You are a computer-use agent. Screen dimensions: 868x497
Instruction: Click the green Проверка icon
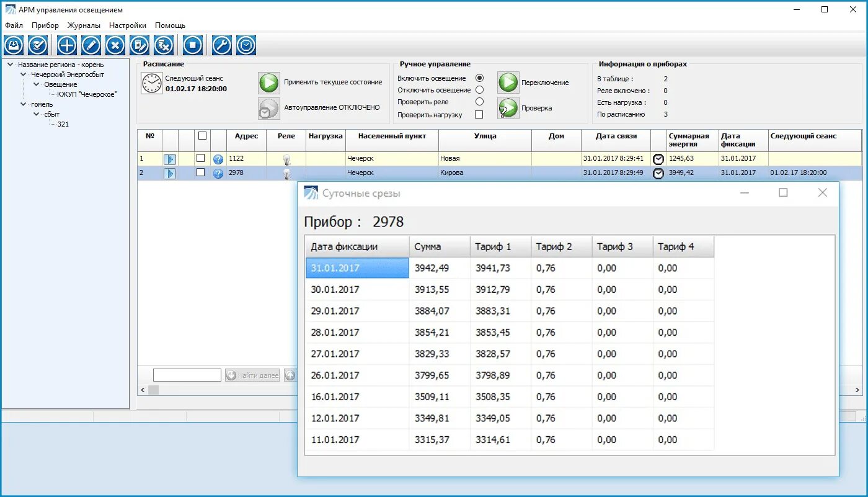508,108
